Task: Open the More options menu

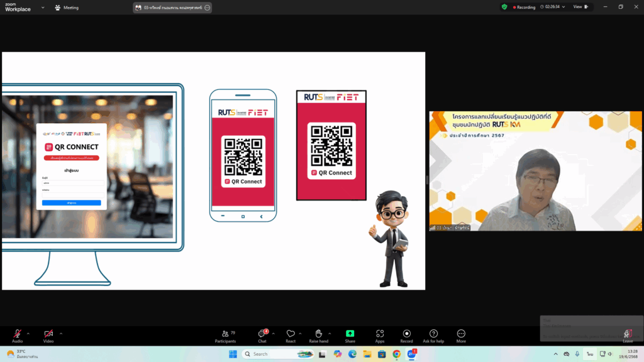Action: click(x=461, y=336)
